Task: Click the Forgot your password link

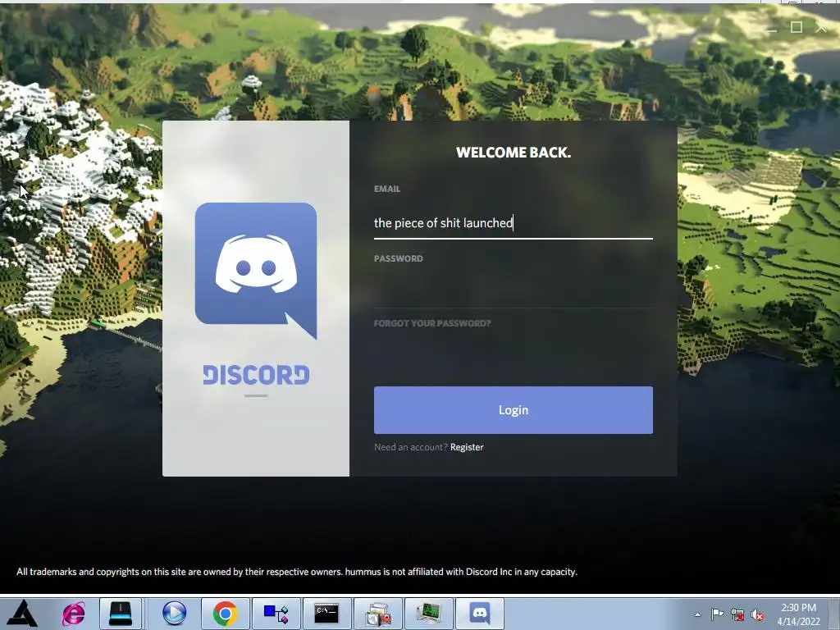Action: 432,323
